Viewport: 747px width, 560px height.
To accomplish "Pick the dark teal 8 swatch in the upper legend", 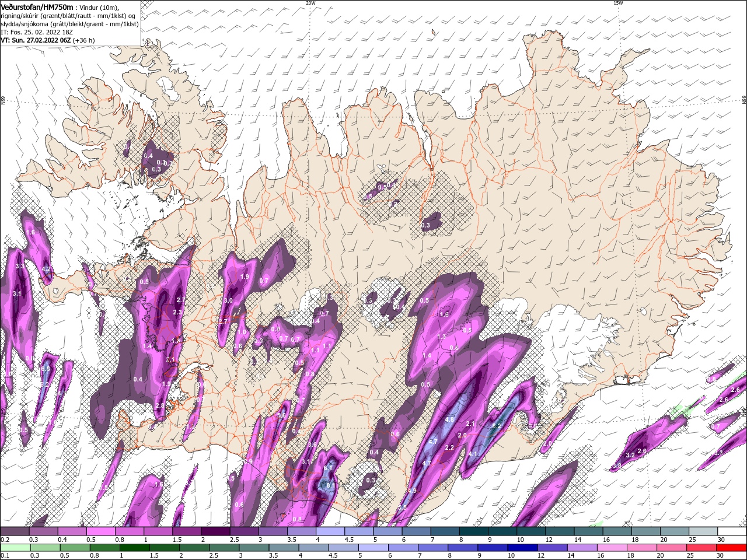I will coord(473,531).
